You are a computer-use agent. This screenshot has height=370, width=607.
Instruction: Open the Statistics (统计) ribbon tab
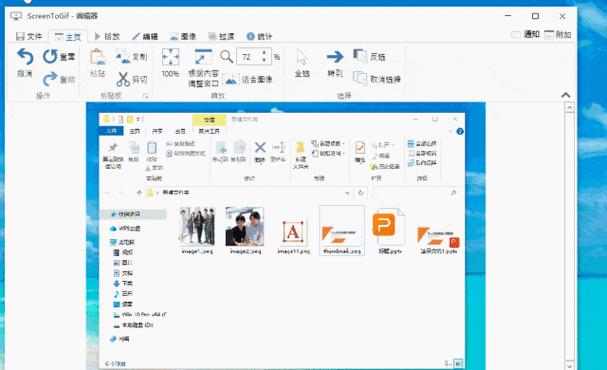tap(259, 36)
